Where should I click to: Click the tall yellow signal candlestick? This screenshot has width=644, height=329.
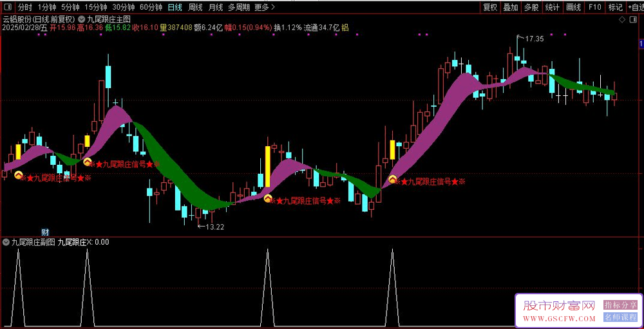268,166
